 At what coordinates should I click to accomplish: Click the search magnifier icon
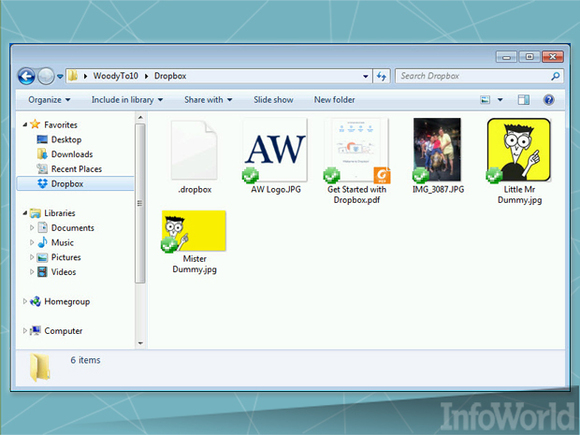[555, 76]
